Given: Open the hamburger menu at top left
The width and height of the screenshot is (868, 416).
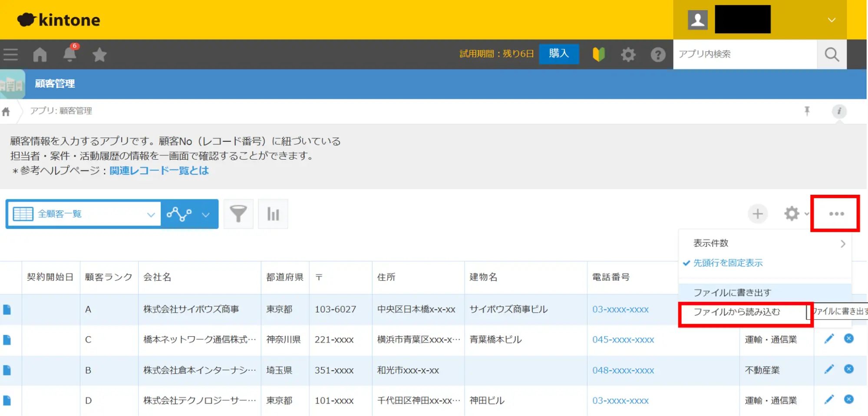Looking at the screenshot, I should click(x=11, y=55).
